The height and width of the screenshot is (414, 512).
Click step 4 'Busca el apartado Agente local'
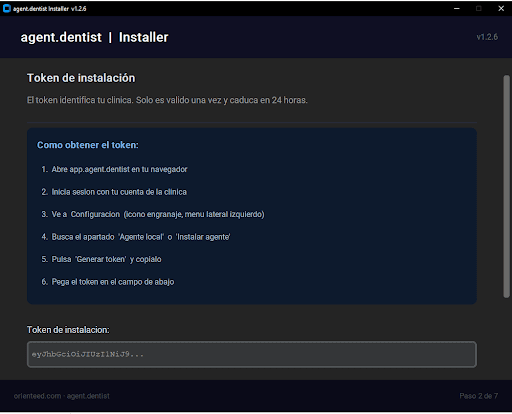[136, 237]
